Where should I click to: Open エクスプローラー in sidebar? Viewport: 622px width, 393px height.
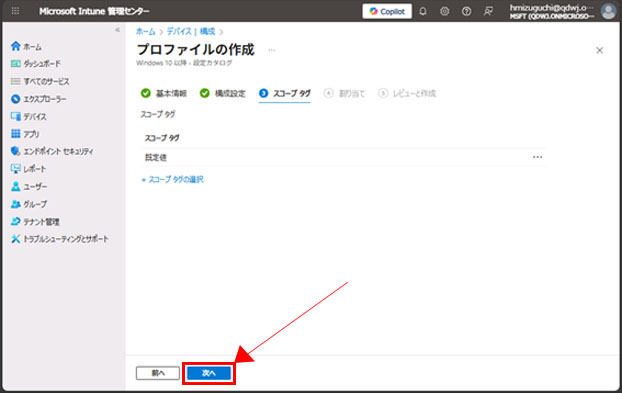click(x=38, y=99)
